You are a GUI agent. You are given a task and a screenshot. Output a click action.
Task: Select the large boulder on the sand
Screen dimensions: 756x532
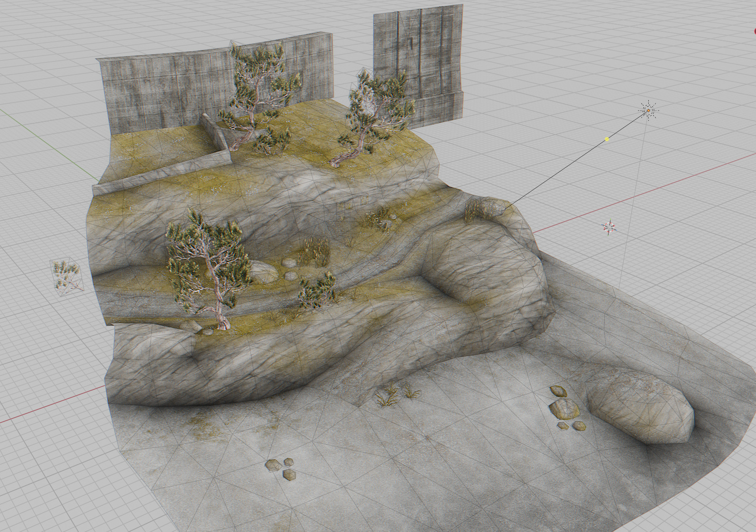pyautogui.click(x=640, y=408)
